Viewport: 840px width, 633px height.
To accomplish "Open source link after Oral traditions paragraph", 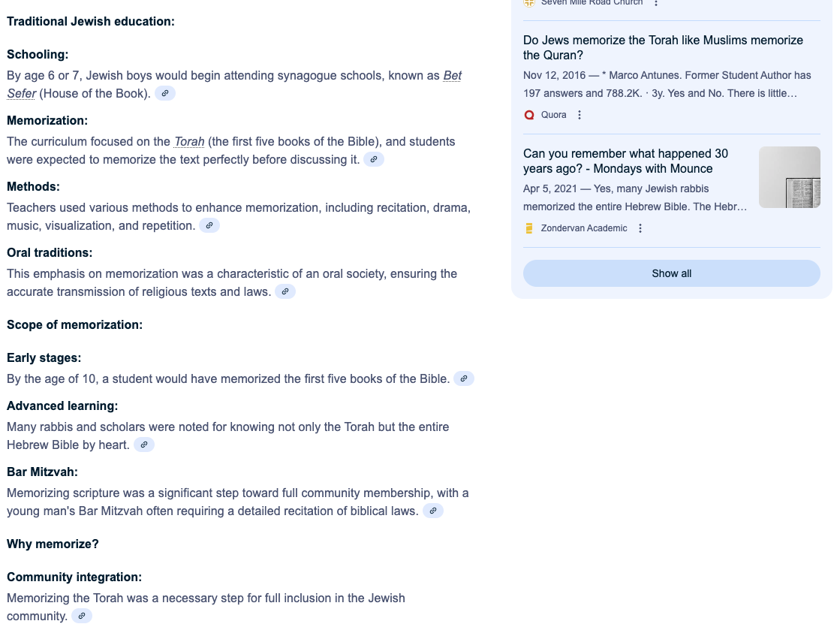I will click(x=285, y=292).
